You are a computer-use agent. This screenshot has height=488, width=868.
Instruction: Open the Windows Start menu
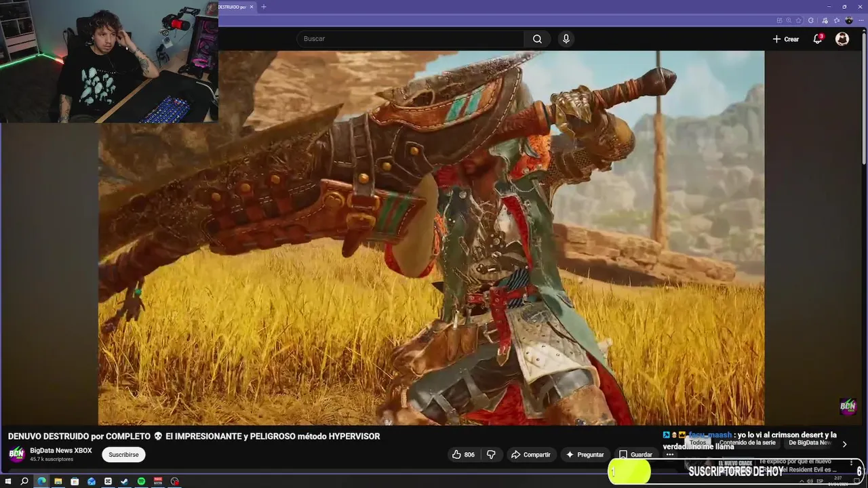7,481
